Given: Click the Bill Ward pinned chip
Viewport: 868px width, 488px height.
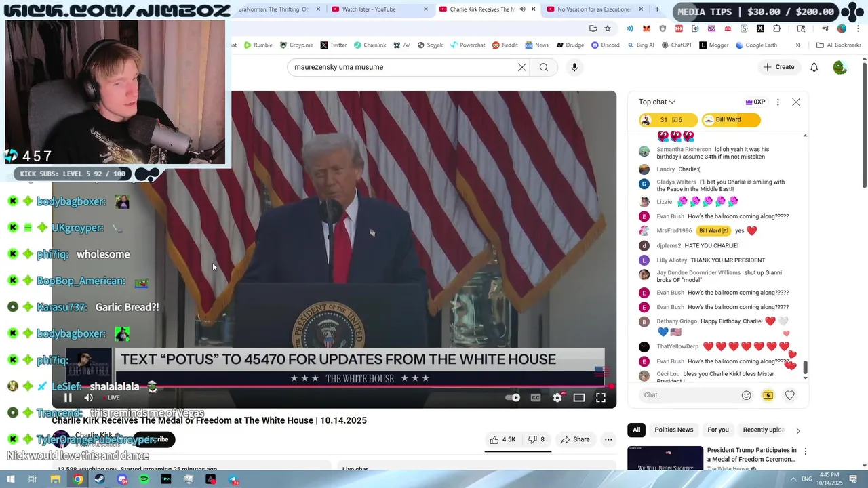Looking at the screenshot, I should tap(731, 120).
